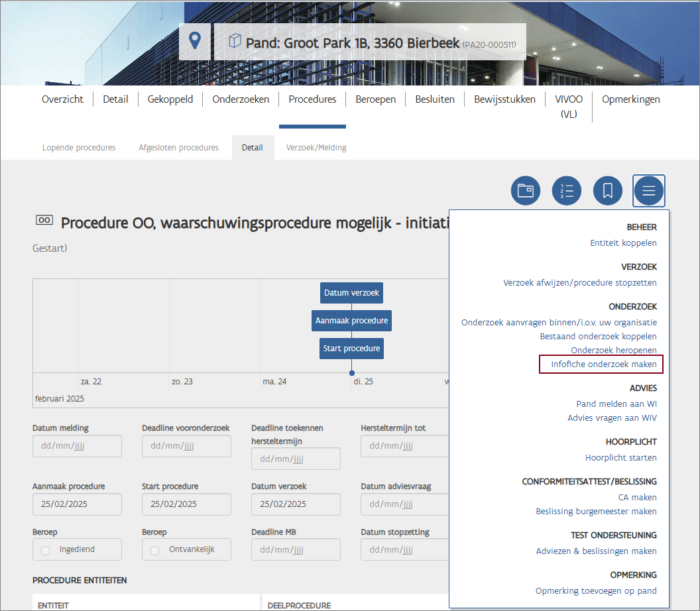Click the Deadline MB date field

click(296, 549)
